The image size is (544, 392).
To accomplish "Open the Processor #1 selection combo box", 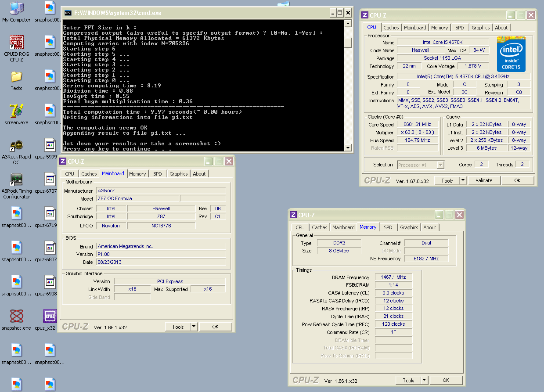I will (421, 165).
